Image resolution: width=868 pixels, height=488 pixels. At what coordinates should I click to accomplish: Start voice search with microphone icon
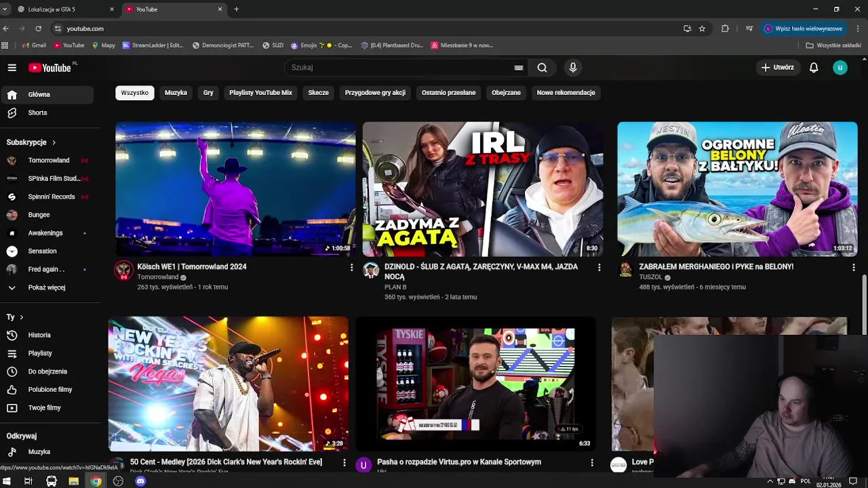[573, 67]
